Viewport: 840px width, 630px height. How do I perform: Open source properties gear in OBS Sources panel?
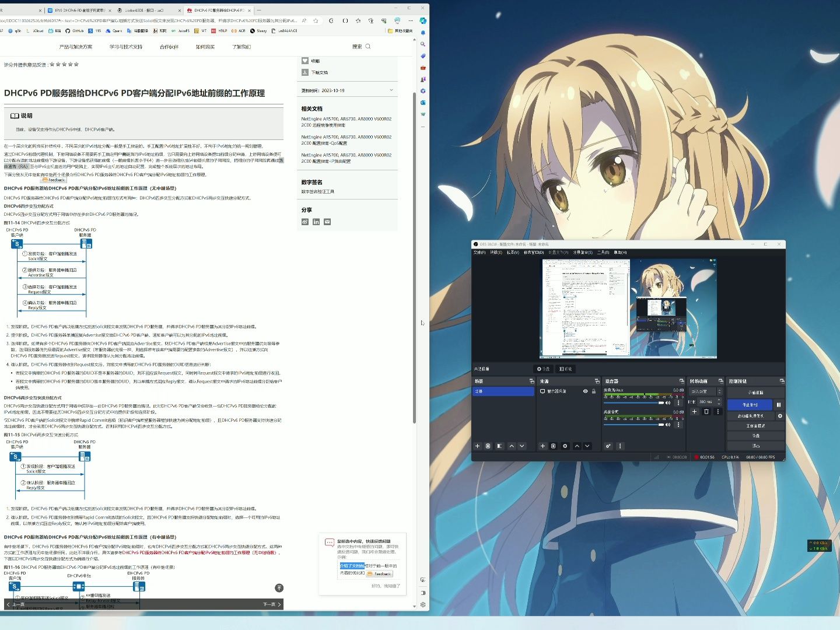click(565, 446)
